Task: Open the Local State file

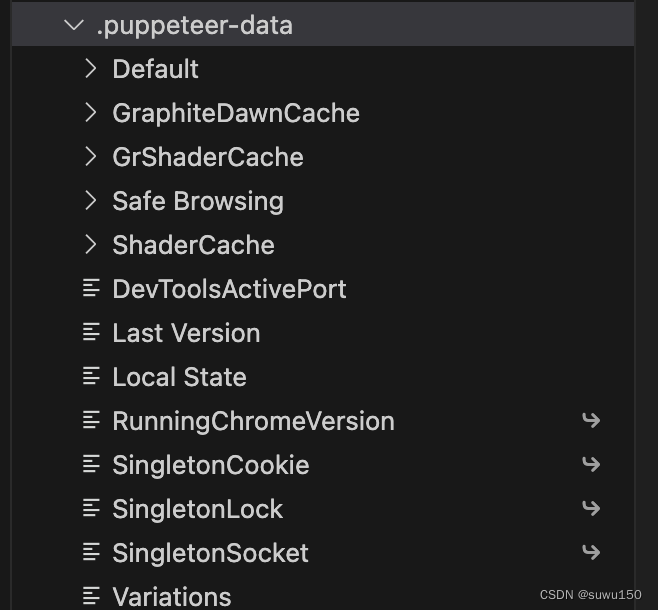Action: click(x=323, y=377)
